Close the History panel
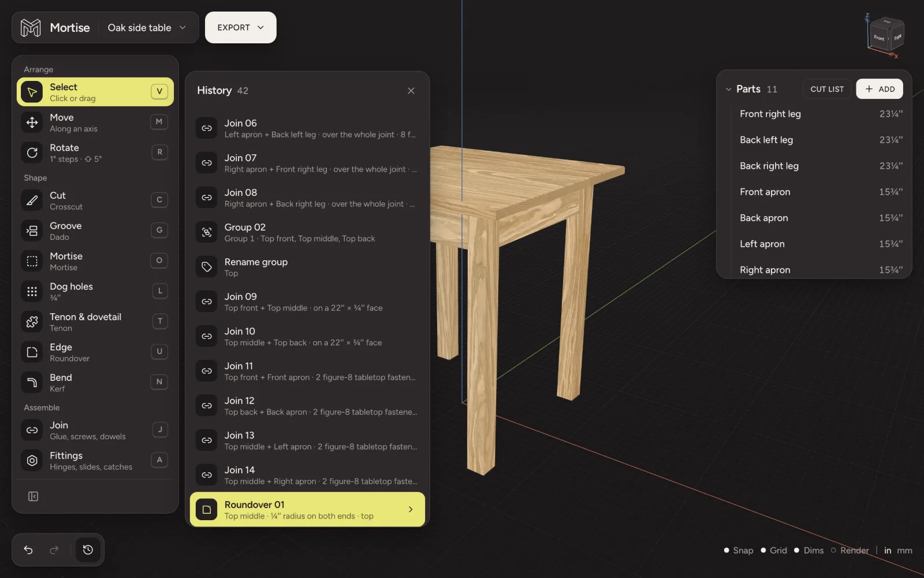The image size is (924, 578). point(411,91)
